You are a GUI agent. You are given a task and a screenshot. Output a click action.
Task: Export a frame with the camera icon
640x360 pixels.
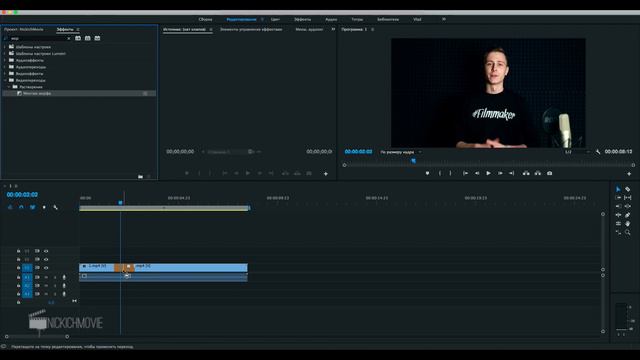coord(549,173)
